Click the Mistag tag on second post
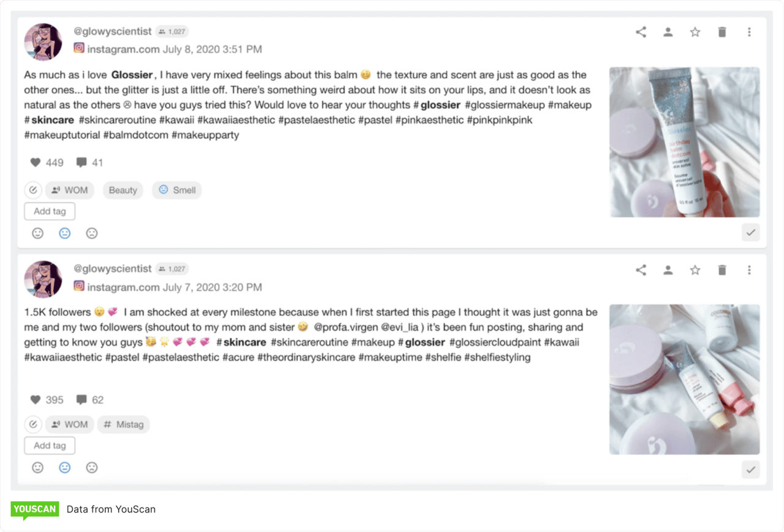784x532 pixels. pos(124,424)
